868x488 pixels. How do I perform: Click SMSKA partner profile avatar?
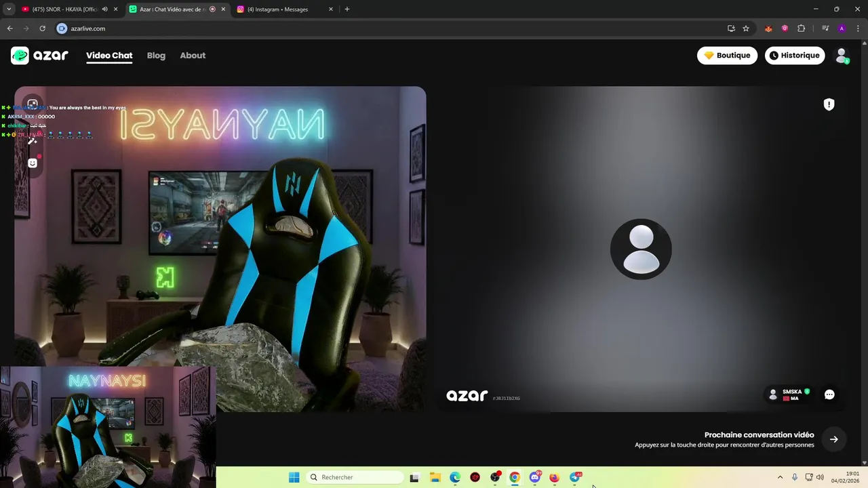click(772, 394)
